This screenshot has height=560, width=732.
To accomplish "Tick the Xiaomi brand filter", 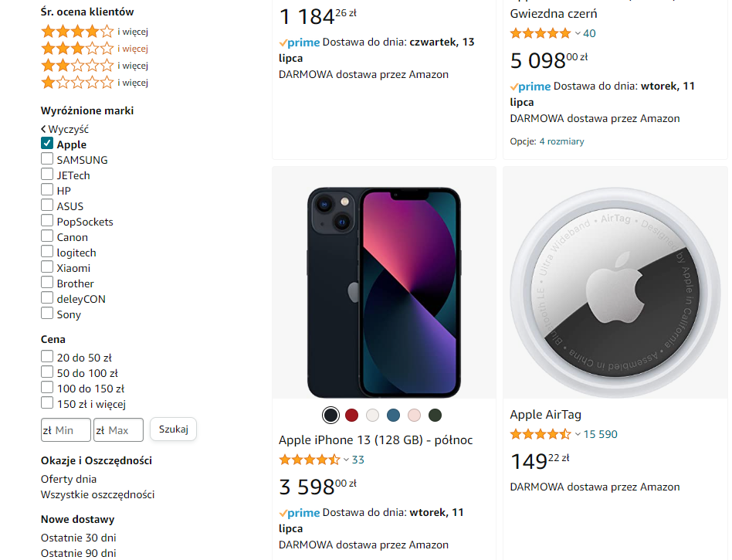I will tap(47, 267).
